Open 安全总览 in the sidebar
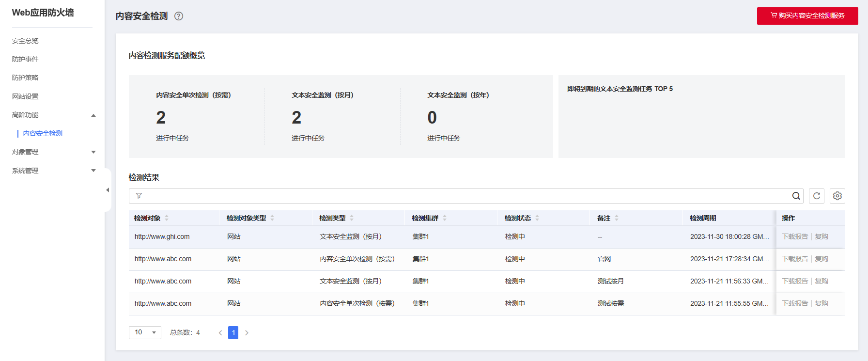The height and width of the screenshot is (361, 868). (x=25, y=41)
